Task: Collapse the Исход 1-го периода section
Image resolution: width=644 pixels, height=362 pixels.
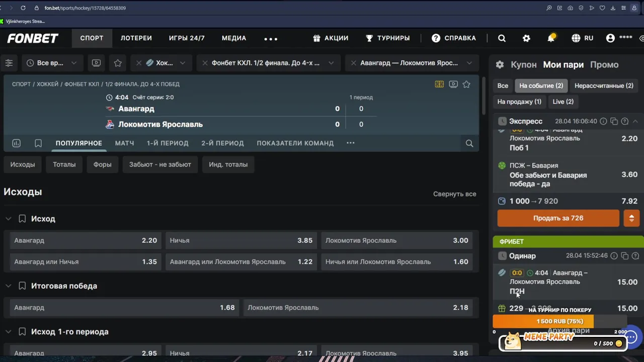Action: click(8, 332)
